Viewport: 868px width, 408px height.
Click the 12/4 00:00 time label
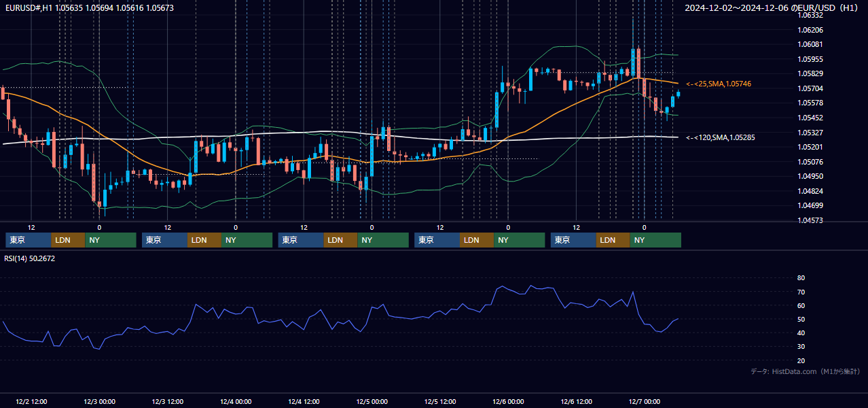point(236,401)
